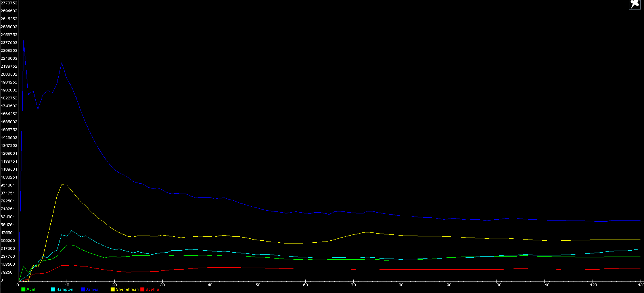Screen dimensions: 644x293
Task: Click the 130 label on horizontal axis
Action: (x=640, y=285)
